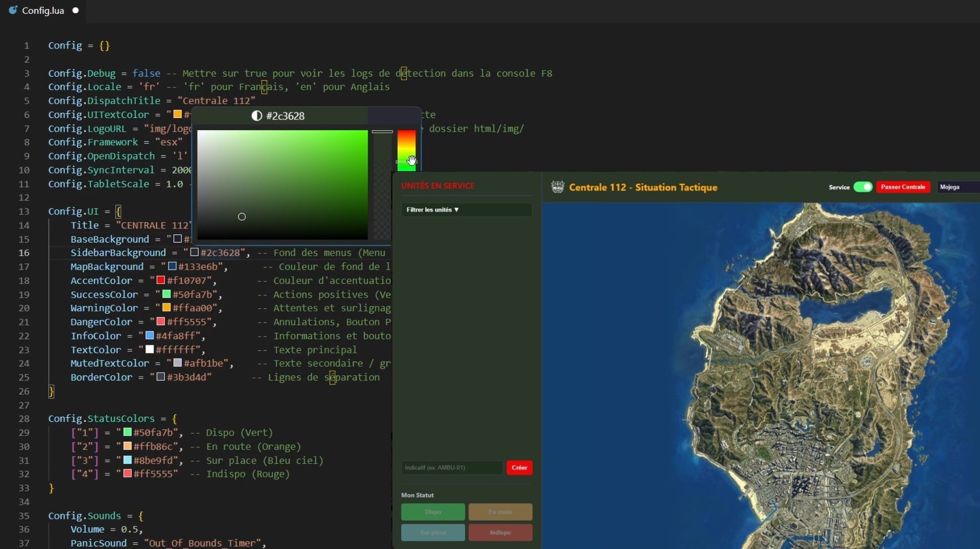Click the saturation gradient box in color picker
Screen dimensions: 980x549
pyautogui.click(x=282, y=185)
